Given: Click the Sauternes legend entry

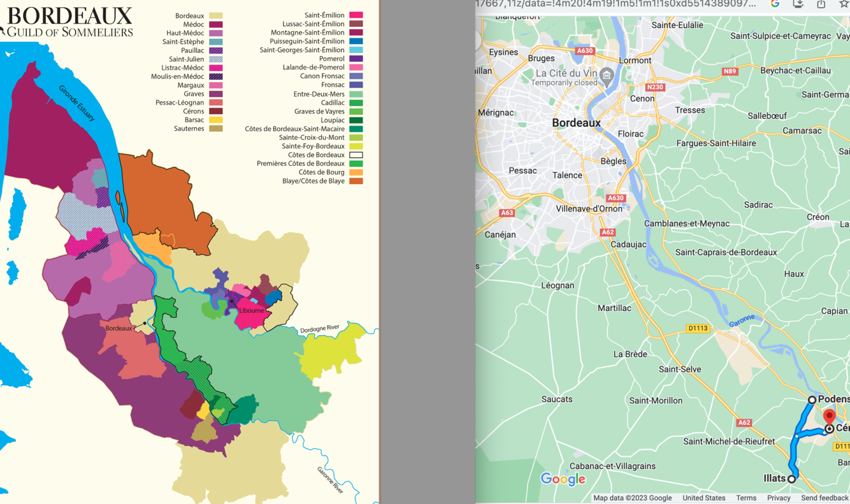Looking at the screenshot, I should (189, 129).
